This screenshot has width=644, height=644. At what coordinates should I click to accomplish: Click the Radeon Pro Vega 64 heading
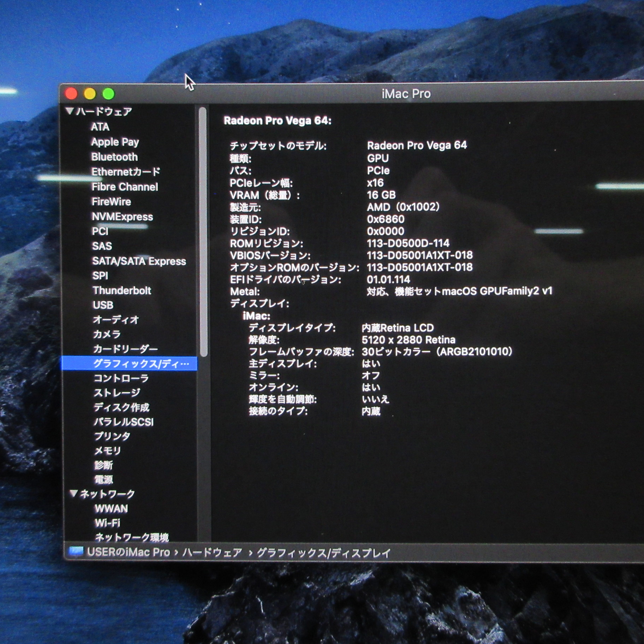(278, 121)
